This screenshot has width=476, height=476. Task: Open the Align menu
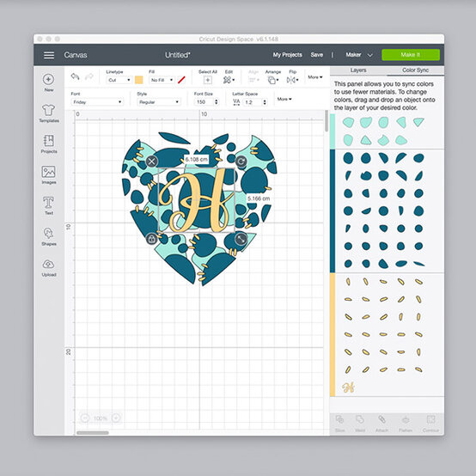253,80
